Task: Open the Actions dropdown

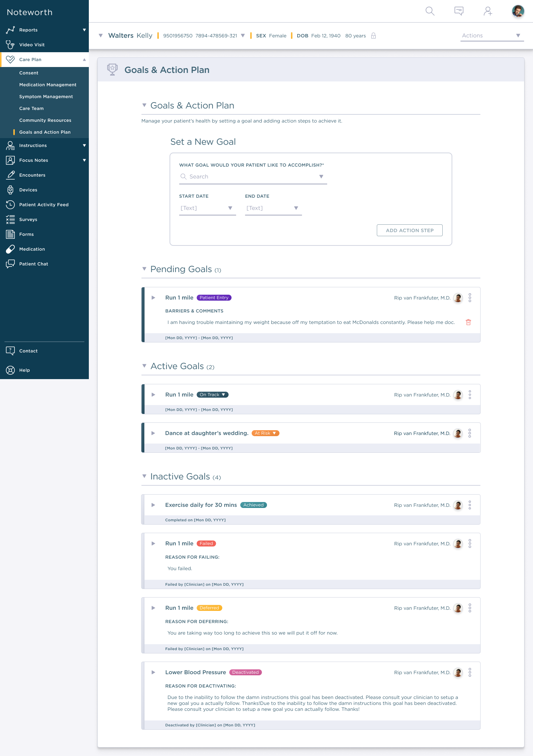Action: (x=492, y=36)
